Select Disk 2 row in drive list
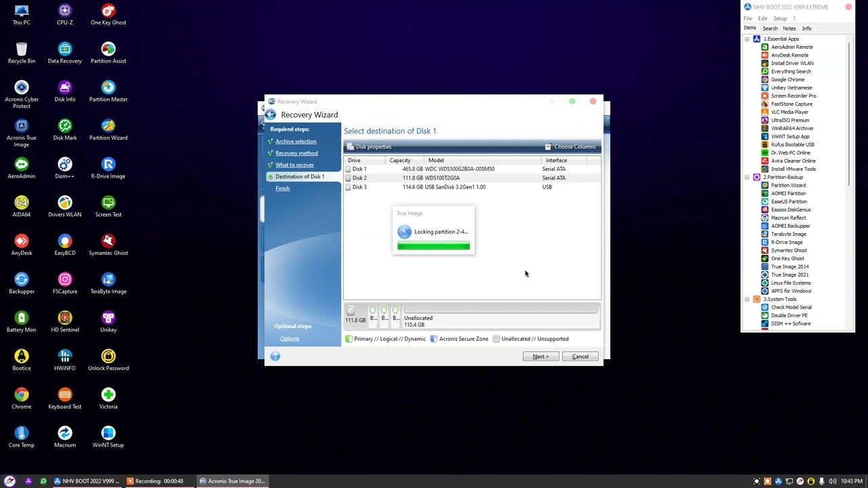The image size is (868, 488). click(x=472, y=178)
